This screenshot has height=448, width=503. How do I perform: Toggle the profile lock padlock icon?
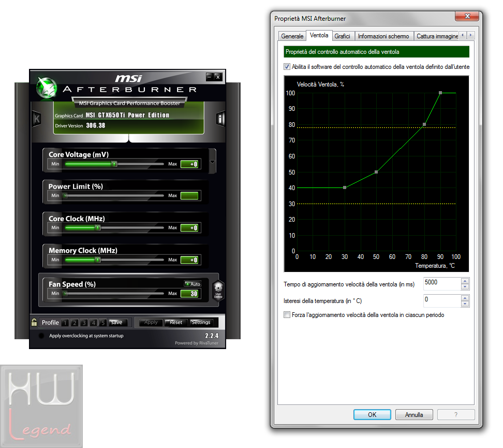pyautogui.click(x=34, y=322)
